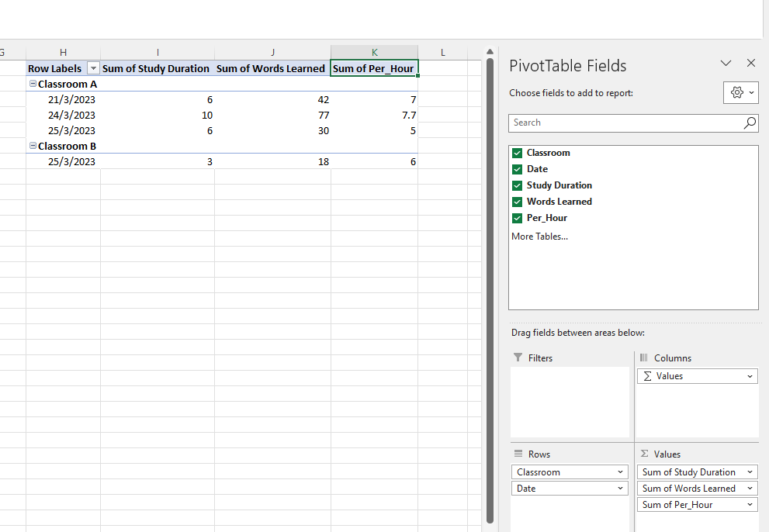Click the search magnifier icon
The height and width of the screenshot is (532, 769).
point(750,123)
